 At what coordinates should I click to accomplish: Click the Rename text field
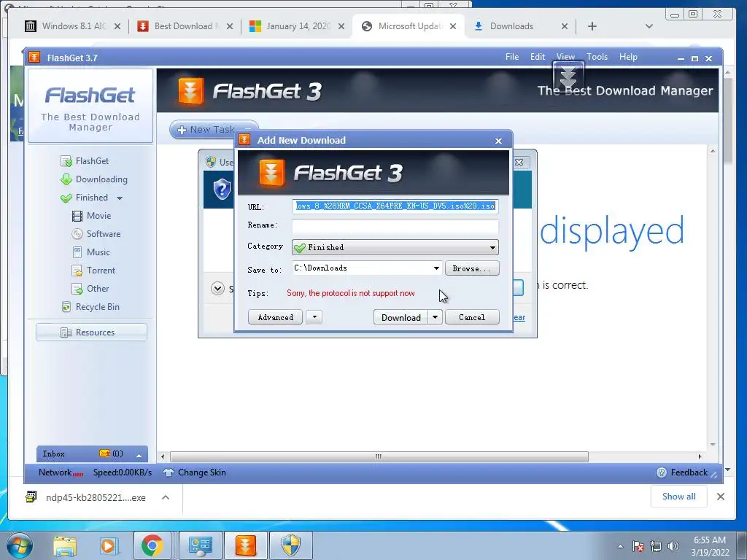pos(395,226)
